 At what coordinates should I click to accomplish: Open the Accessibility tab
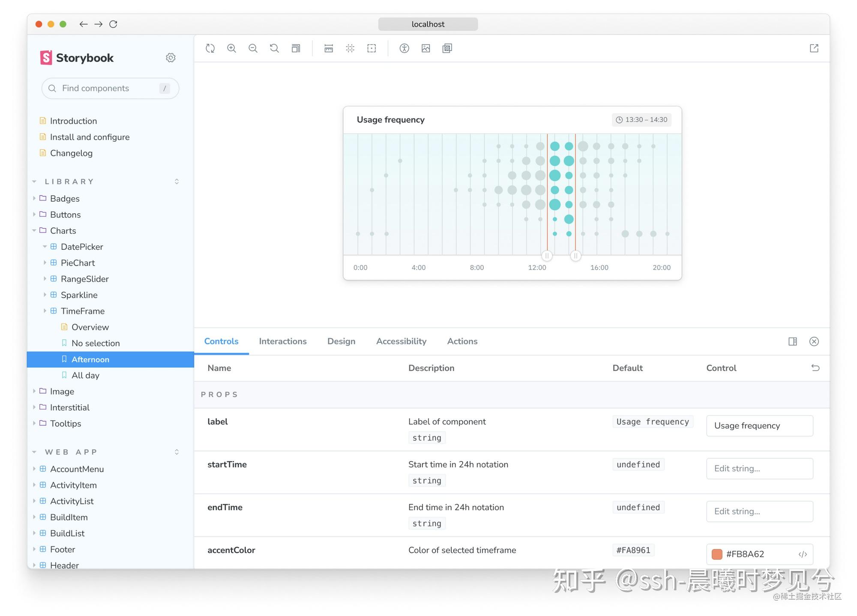401,341
